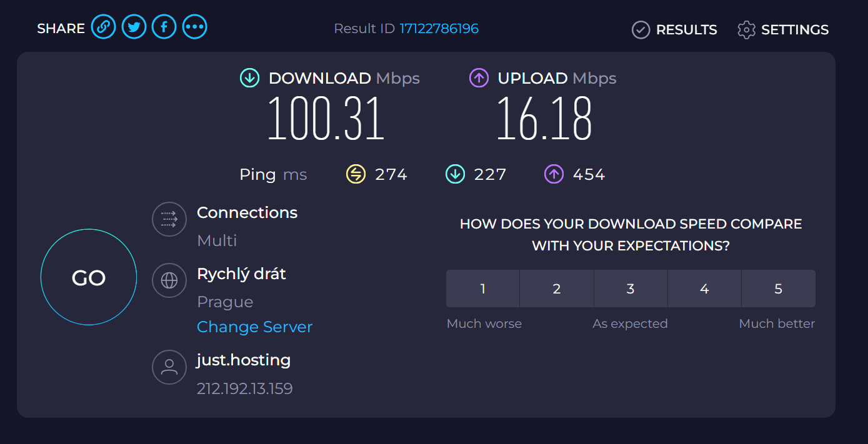
Task: Click the copy link share icon
Action: click(x=104, y=27)
